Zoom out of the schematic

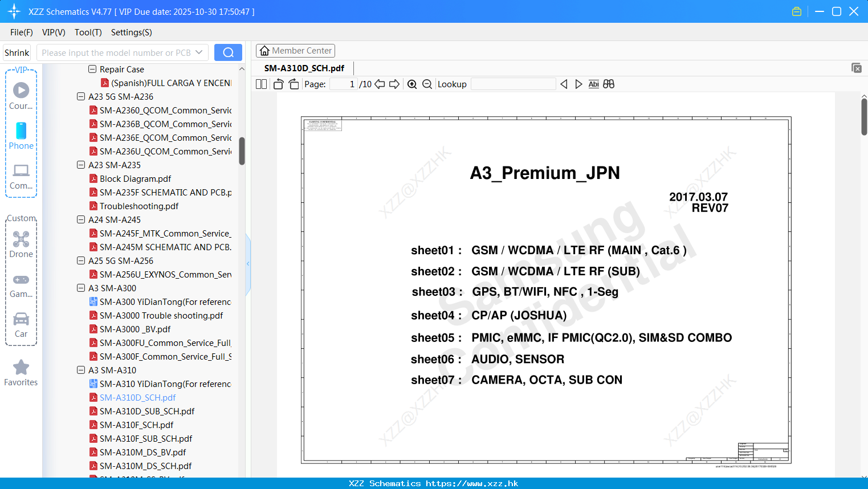tap(427, 84)
